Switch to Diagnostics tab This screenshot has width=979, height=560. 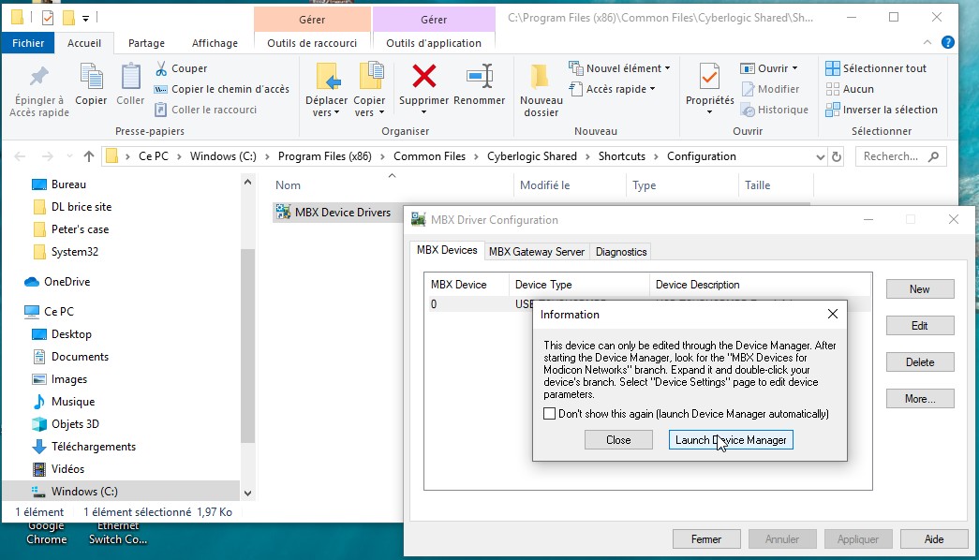click(621, 252)
